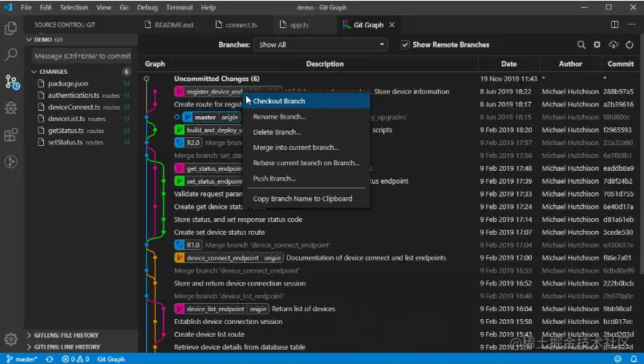This screenshot has height=364, width=644.
Task: Expand GITLENS: LINE HISTORY panel
Action: point(81,347)
